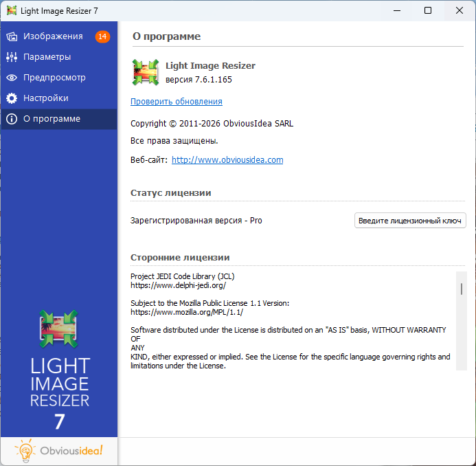
Task: Click the Settings gear icon
Action: pyautogui.click(x=12, y=98)
